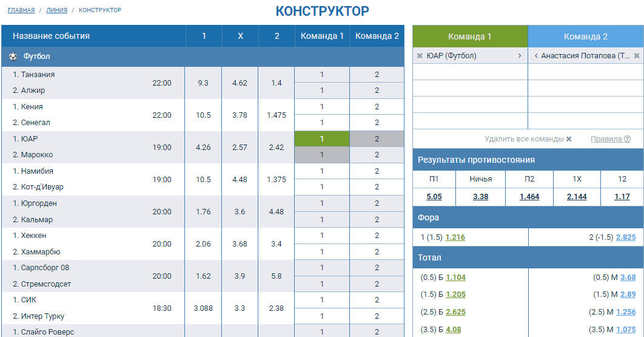This screenshot has height=337, width=644.
Task: Pick total (1.5) Б odds 1.205
Action: (x=456, y=294)
